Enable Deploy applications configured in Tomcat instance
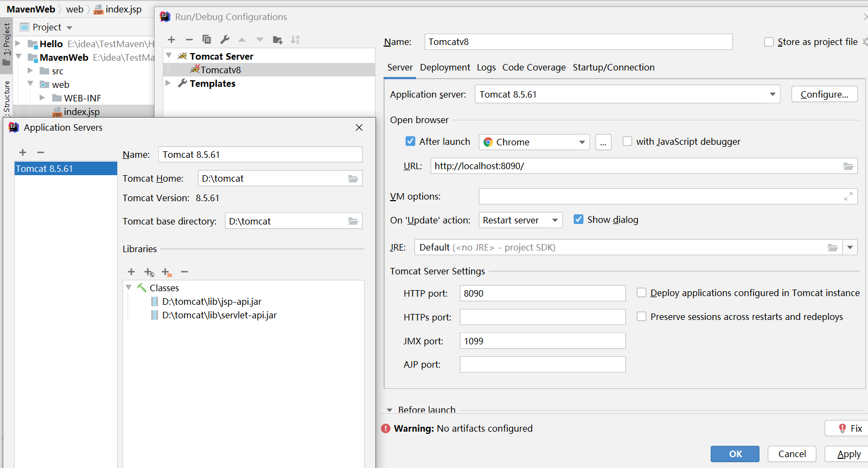 point(641,293)
